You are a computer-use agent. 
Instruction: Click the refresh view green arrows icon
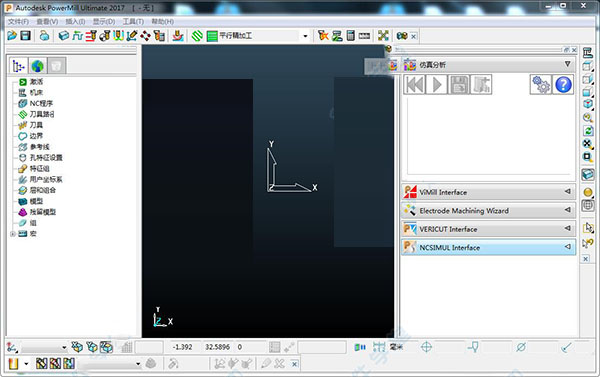(588, 131)
